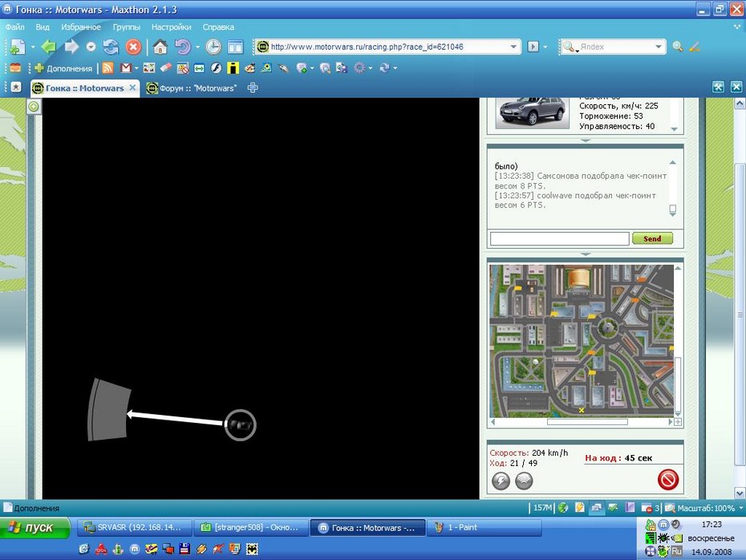
Task: Open the Справка menu
Action: pyautogui.click(x=218, y=27)
